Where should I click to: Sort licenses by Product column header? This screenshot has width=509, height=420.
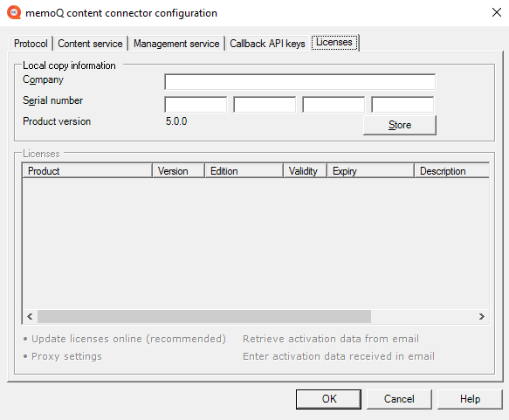pyautogui.click(x=87, y=171)
